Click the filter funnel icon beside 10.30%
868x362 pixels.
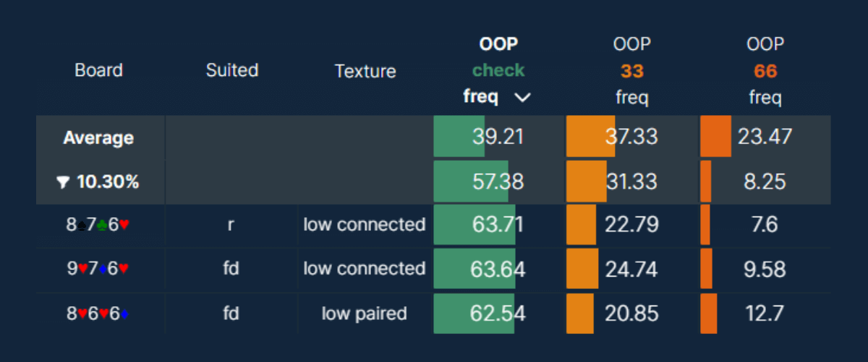pos(64,182)
